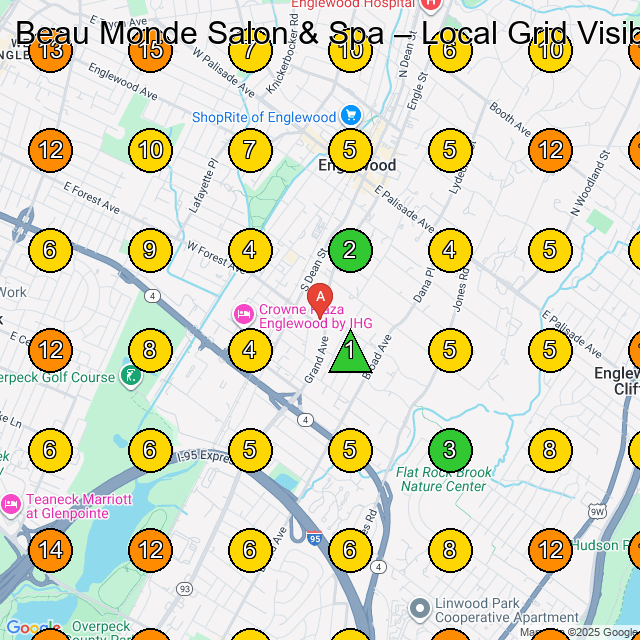Click the orange rank 14 marker
640x640 pixels.
[50, 550]
